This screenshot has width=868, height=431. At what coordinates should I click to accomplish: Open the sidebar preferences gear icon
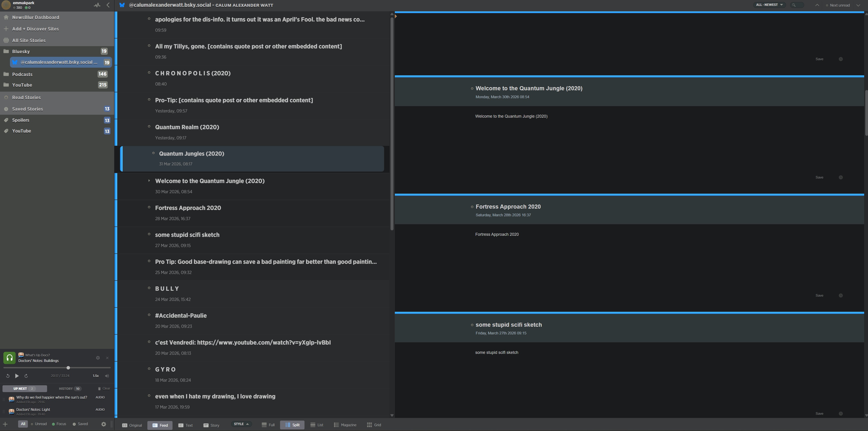(x=104, y=424)
